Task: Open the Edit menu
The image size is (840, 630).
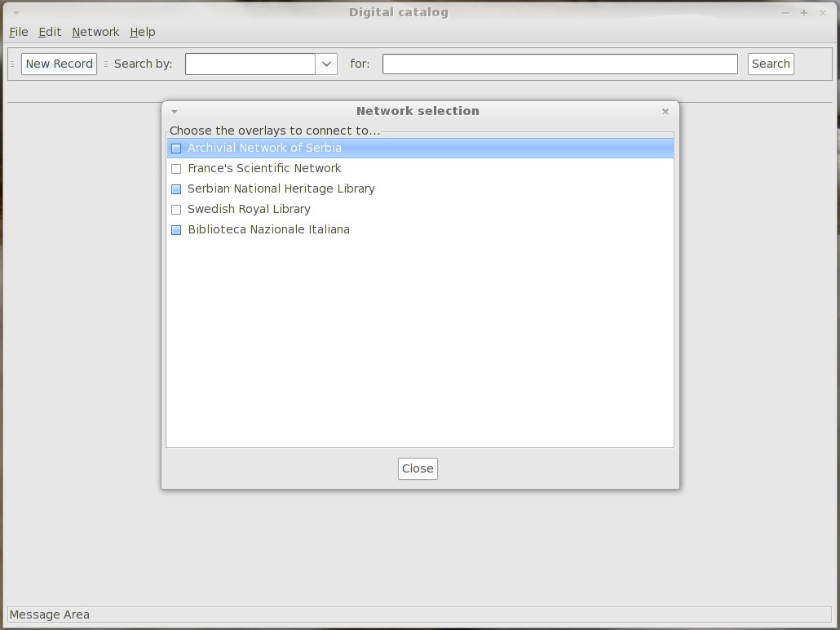Action: click(50, 32)
